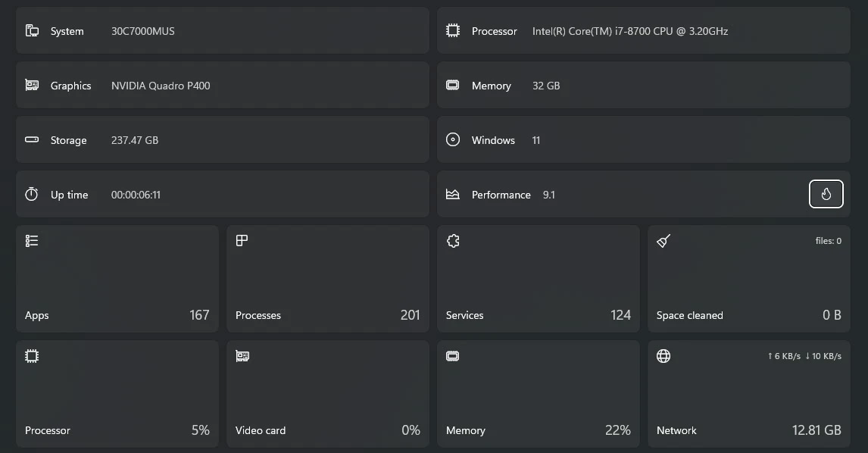Click the Storage row label
The height and width of the screenshot is (453, 868).
[x=69, y=140]
